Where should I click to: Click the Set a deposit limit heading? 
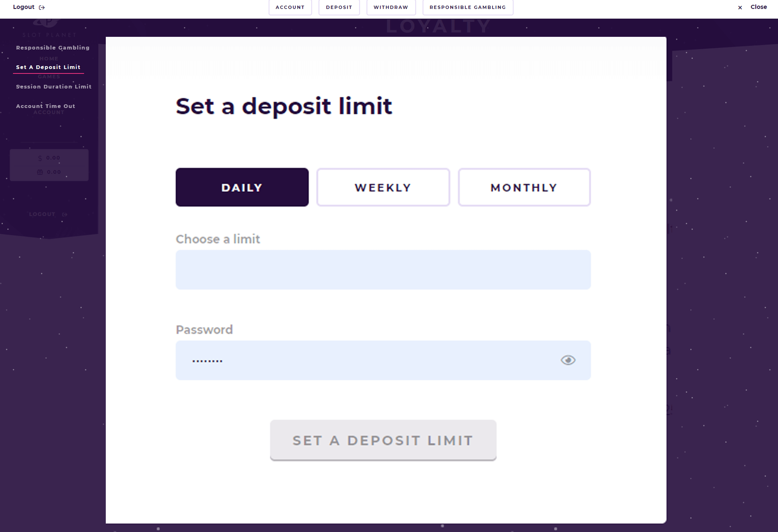click(284, 106)
